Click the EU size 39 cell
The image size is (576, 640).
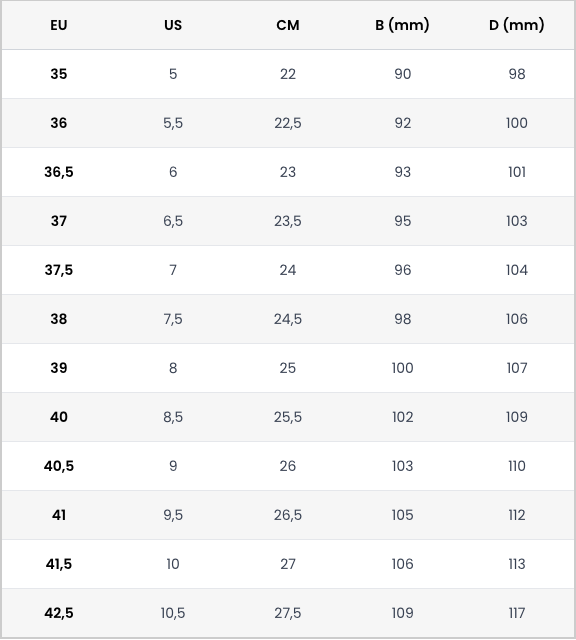[59, 368]
